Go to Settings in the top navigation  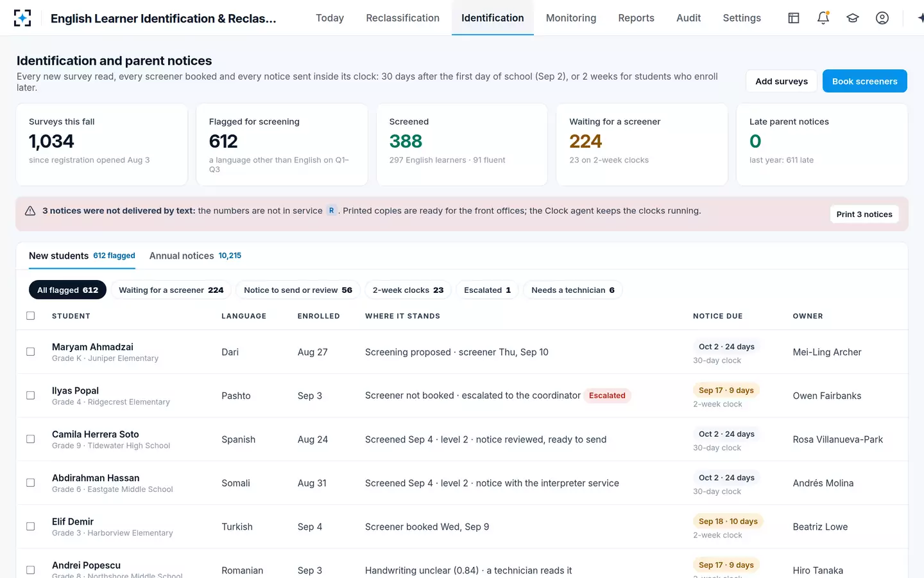coord(742,18)
